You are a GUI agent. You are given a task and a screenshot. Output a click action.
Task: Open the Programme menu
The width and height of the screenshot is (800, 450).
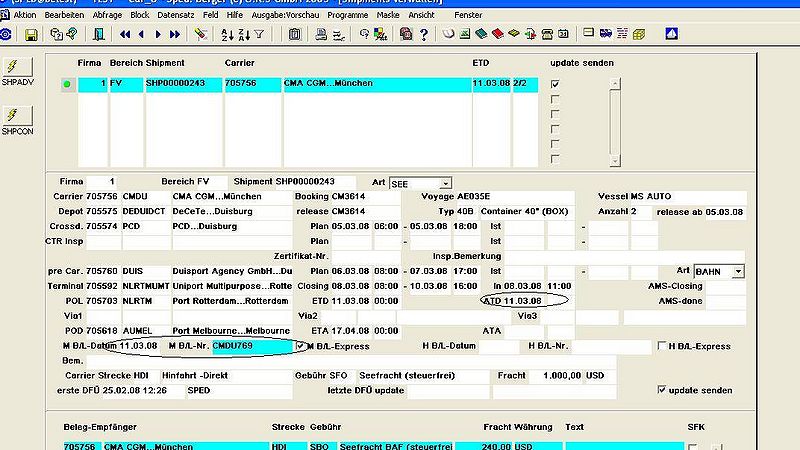point(347,15)
